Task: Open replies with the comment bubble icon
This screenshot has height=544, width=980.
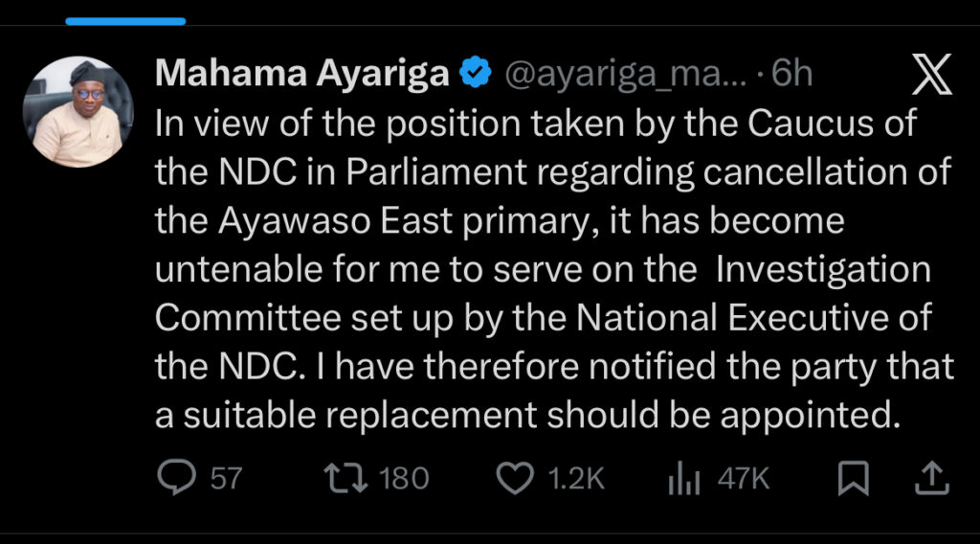Action: (x=175, y=478)
